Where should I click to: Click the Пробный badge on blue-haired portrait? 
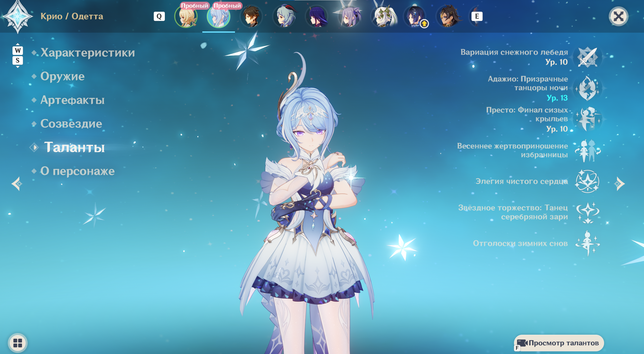(227, 6)
